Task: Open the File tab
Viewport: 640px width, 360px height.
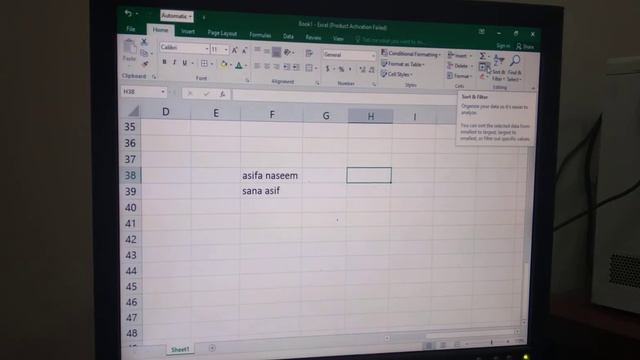Action: point(131,29)
